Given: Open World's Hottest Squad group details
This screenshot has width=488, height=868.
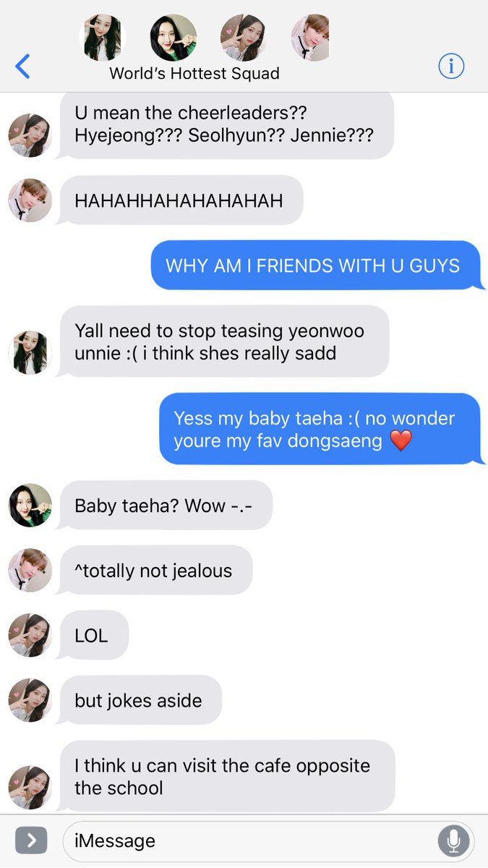Looking at the screenshot, I should [x=194, y=73].
